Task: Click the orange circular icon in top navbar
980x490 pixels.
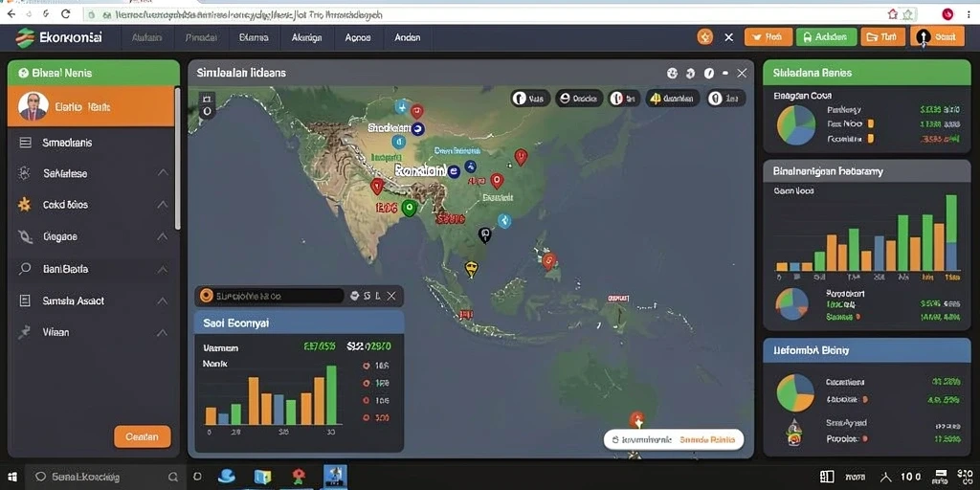Action: point(705,37)
